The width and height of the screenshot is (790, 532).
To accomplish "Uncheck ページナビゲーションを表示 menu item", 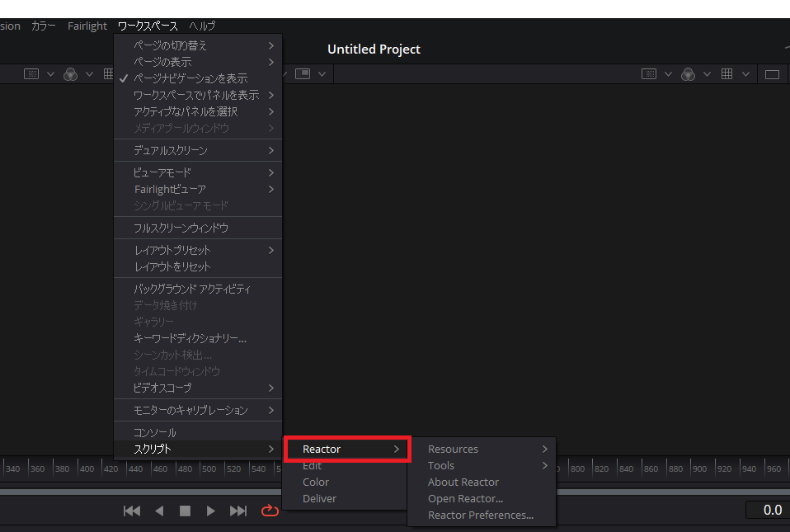I will point(198,78).
